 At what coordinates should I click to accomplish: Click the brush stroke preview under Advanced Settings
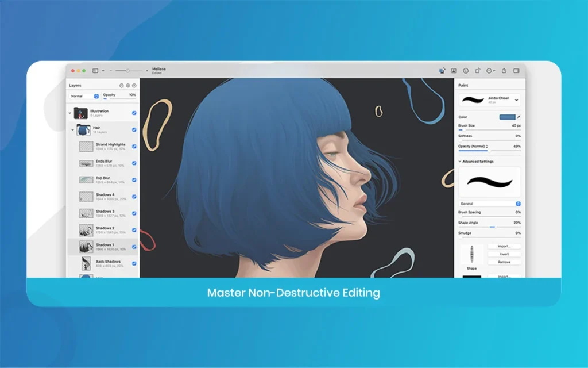click(x=490, y=182)
